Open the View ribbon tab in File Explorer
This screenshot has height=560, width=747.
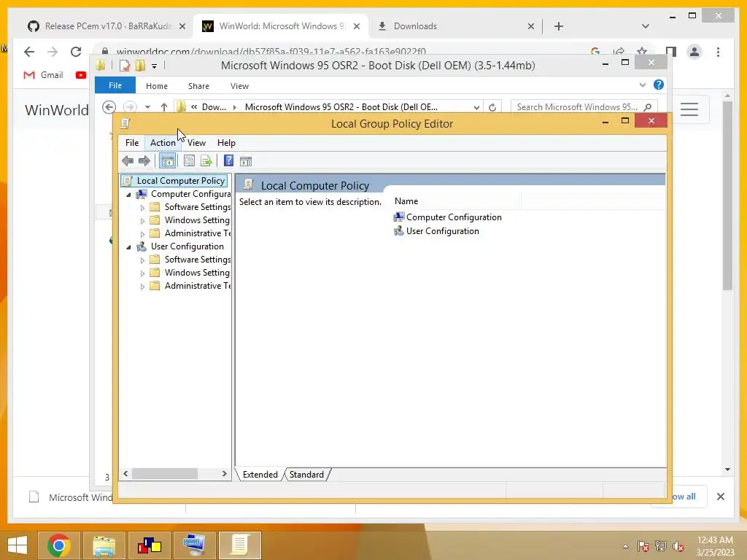(239, 86)
